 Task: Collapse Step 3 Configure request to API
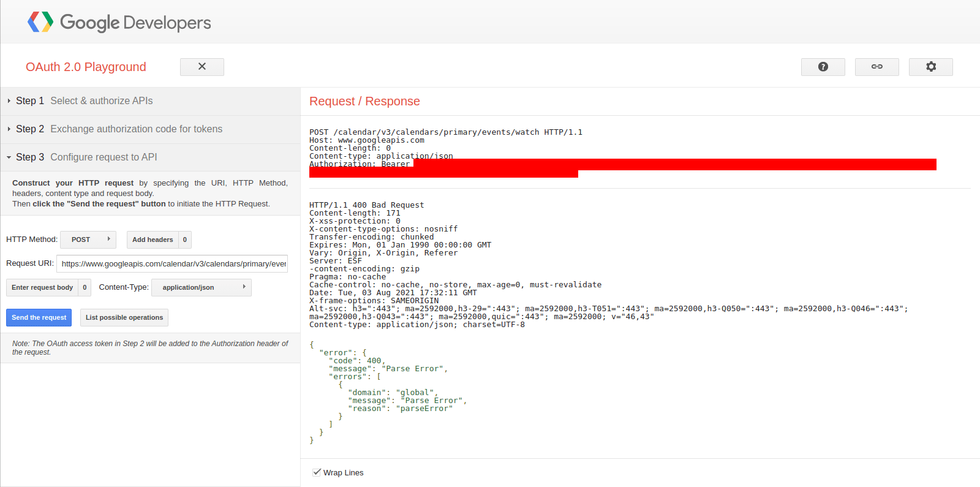[x=150, y=157]
